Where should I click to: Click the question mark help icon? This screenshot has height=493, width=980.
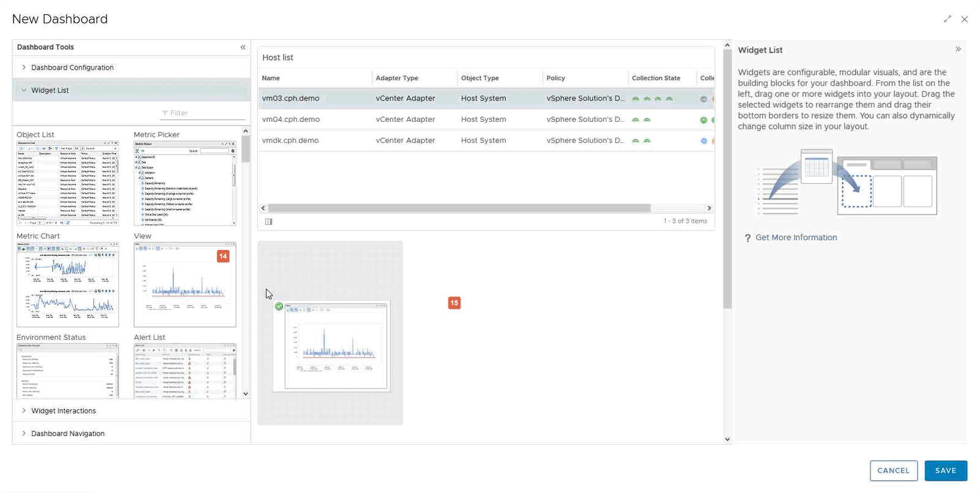click(x=747, y=238)
